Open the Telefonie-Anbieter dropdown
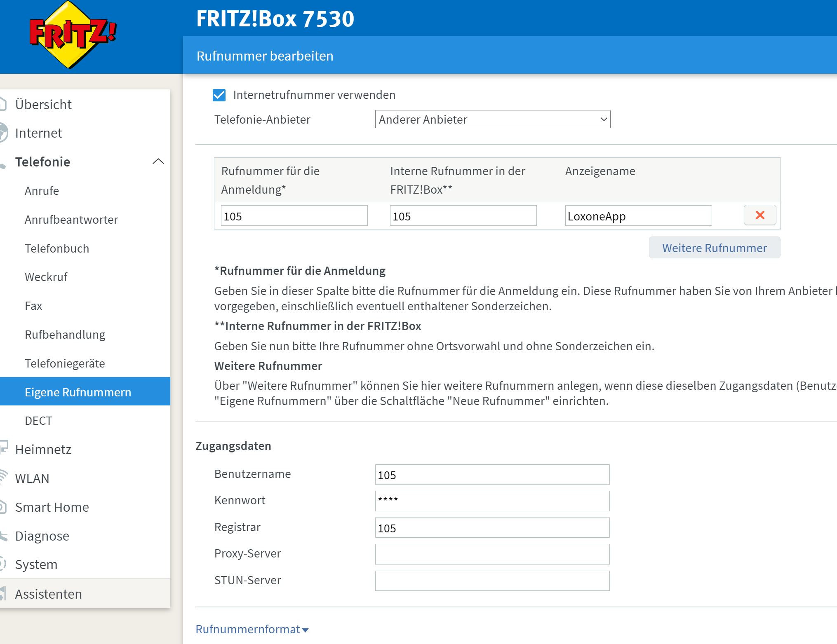Image resolution: width=837 pixels, height=644 pixels. [x=492, y=119]
